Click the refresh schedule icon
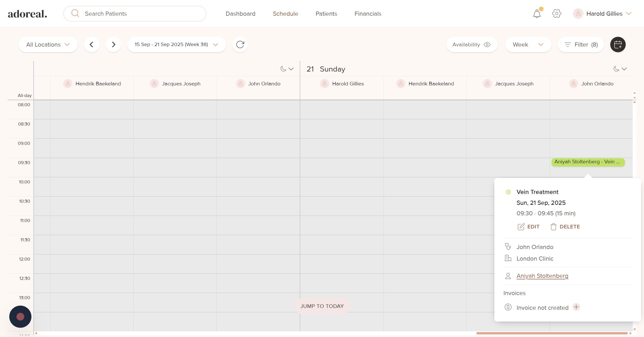Screen dimensions: 644x337 point(240,45)
